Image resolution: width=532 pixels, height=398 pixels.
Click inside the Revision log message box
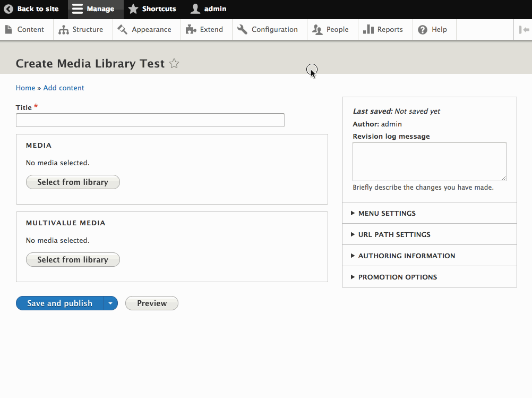click(429, 161)
